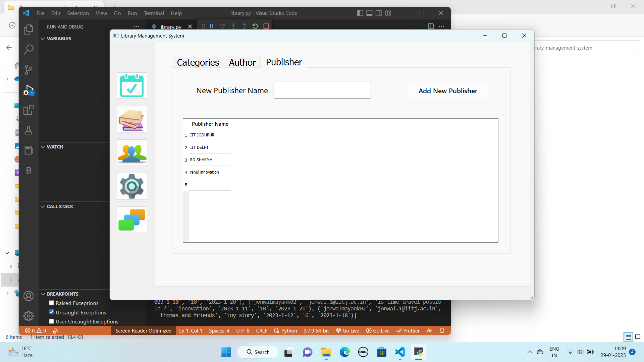The image size is (644, 362).
Task: Click inside the New Publisher Name field
Action: click(322, 90)
